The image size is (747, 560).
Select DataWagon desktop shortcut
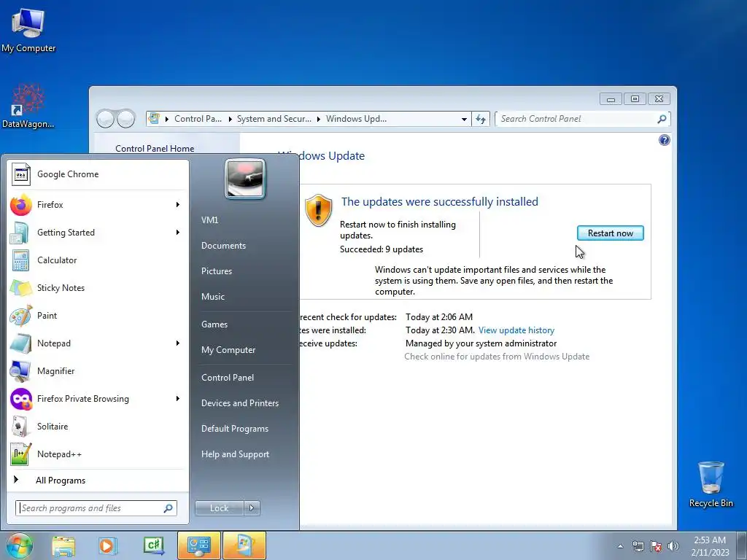28,106
